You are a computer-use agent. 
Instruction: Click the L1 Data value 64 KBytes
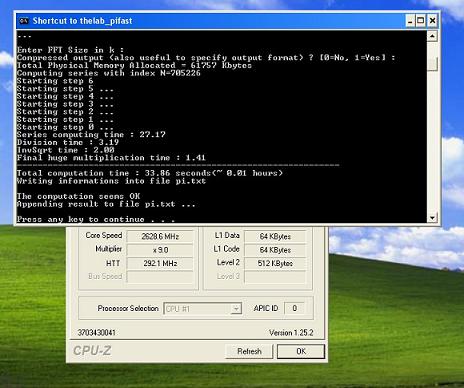275,236
